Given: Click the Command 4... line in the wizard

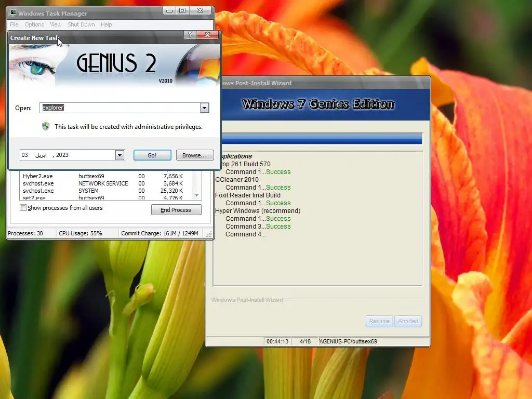Looking at the screenshot, I should click(x=246, y=234).
